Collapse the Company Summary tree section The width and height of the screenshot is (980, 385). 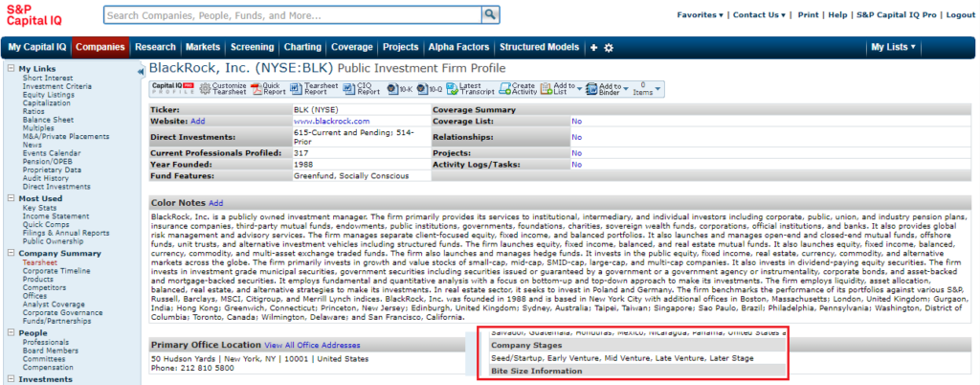pos(11,253)
